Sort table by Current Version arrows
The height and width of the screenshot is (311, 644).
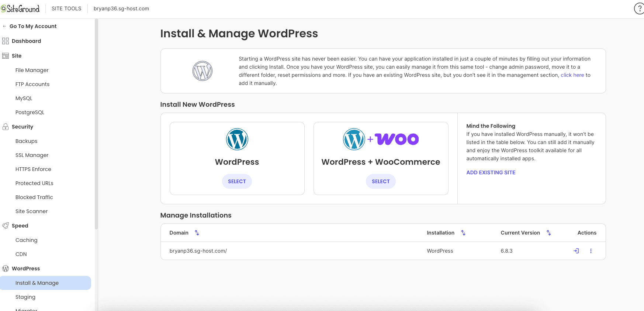549,233
